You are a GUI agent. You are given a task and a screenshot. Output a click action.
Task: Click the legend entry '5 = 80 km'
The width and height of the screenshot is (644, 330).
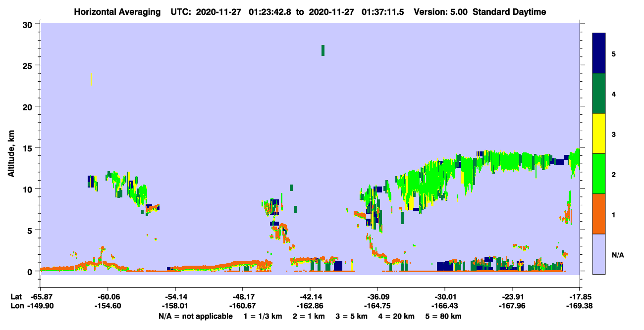click(443, 316)
